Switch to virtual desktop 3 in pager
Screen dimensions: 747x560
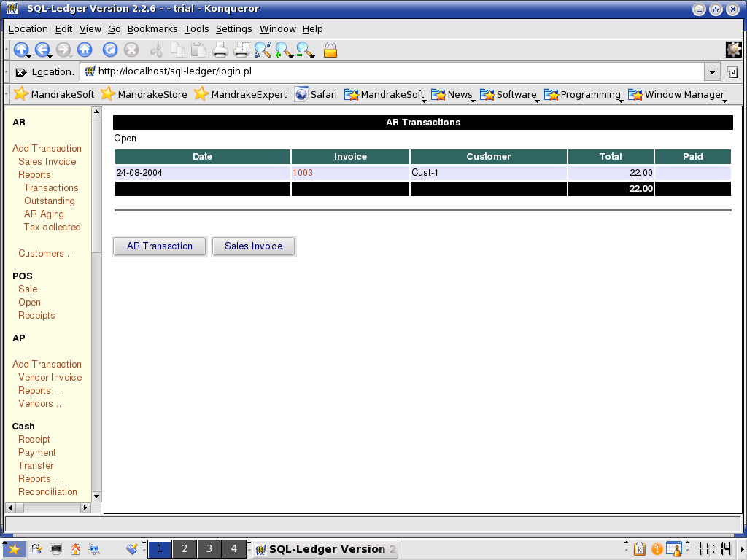pos(209,549)
